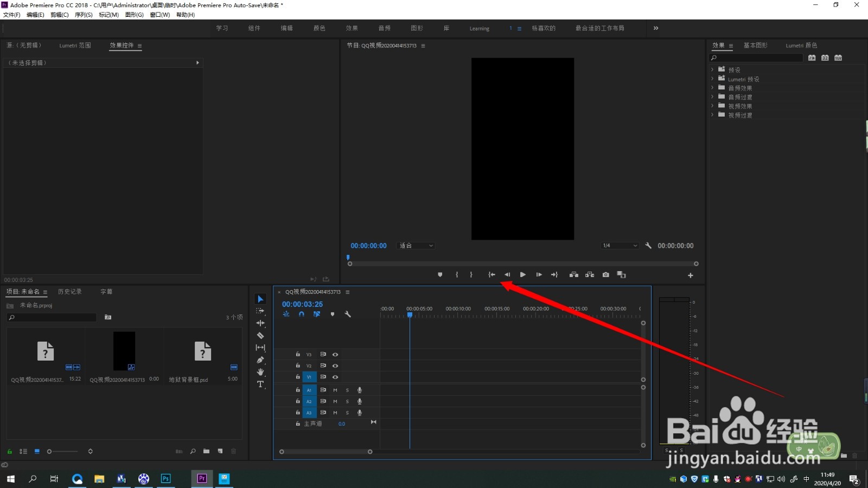The height and width of the screenshot is (488, 868).
Task: Expand the Lumetri 预设 folder
Action: tap(712, 79)
